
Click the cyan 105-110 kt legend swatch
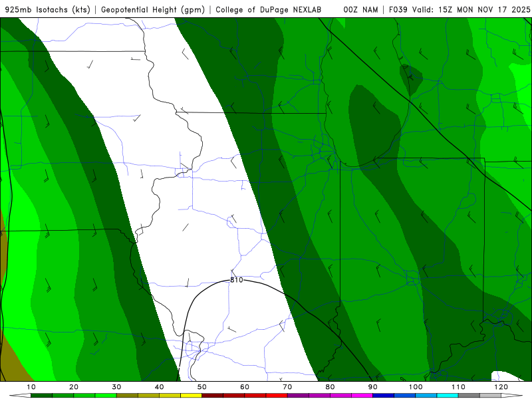point(448,396)
